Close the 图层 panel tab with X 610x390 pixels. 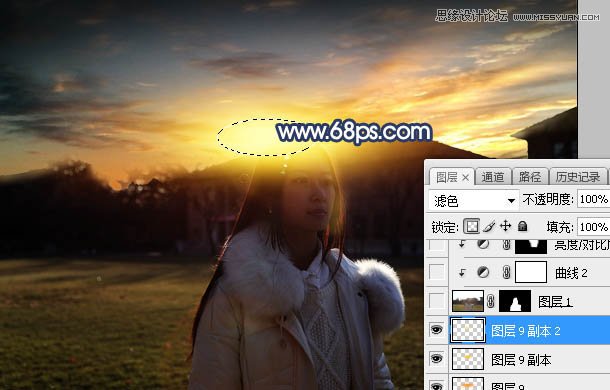[465, 178]
